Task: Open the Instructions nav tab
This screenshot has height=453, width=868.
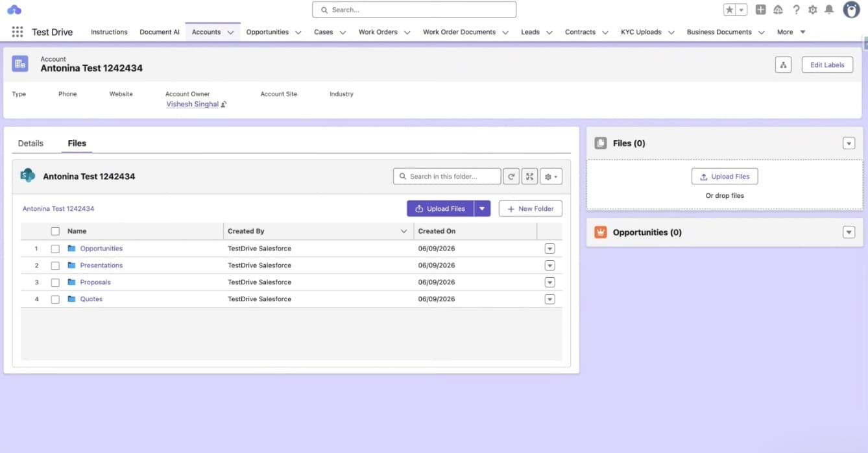Action: point(109,32)
